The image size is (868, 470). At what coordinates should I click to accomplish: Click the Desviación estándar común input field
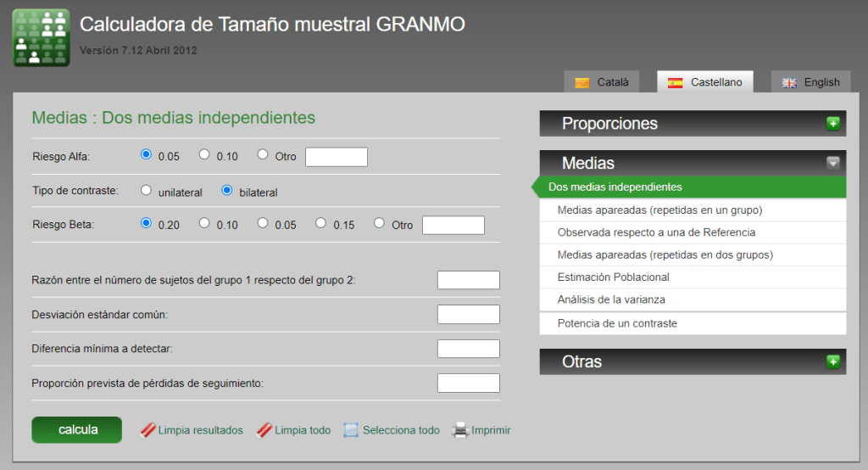tap(468, 315)
